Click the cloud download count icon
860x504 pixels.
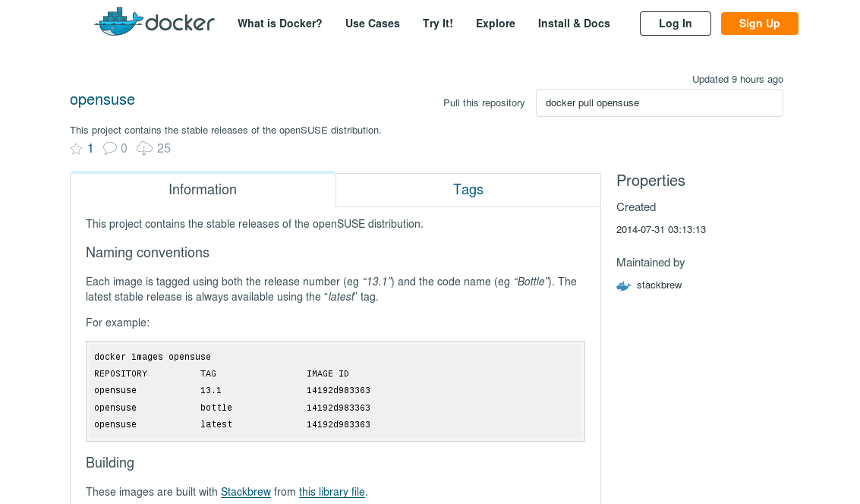pyautogui.click(x=144, y=149)
